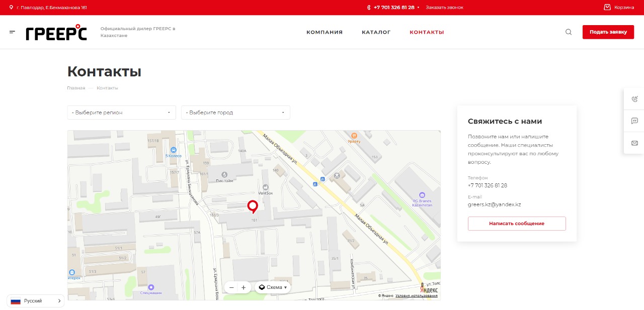Click the Свяжитесь с нами heading

tap(505, 121)
